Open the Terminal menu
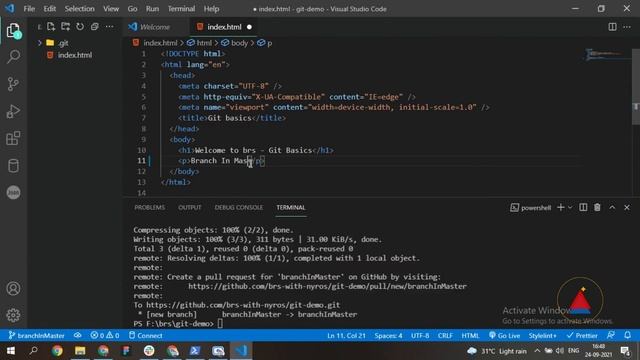 coord(181,9)
